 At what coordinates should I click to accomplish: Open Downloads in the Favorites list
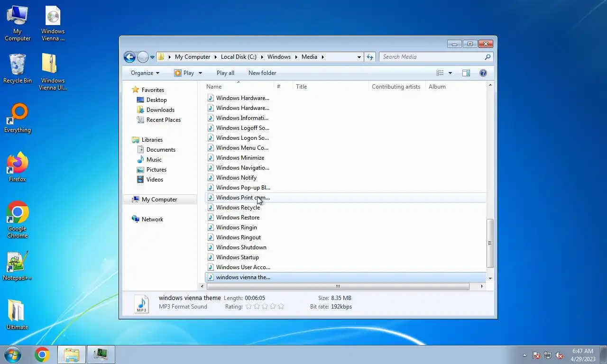tap(160, 110)
